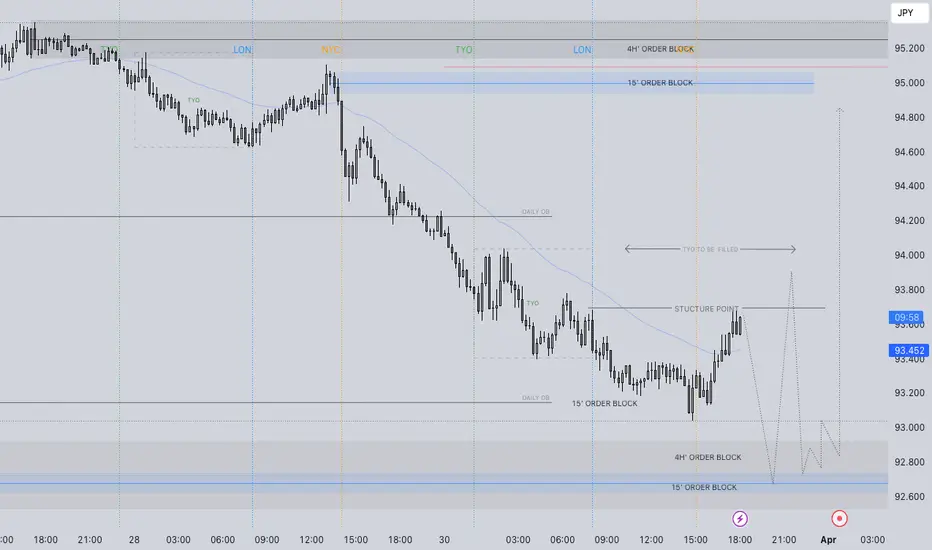
Task: Click the 09:58 countdown label
Action: tap(906, 318)
